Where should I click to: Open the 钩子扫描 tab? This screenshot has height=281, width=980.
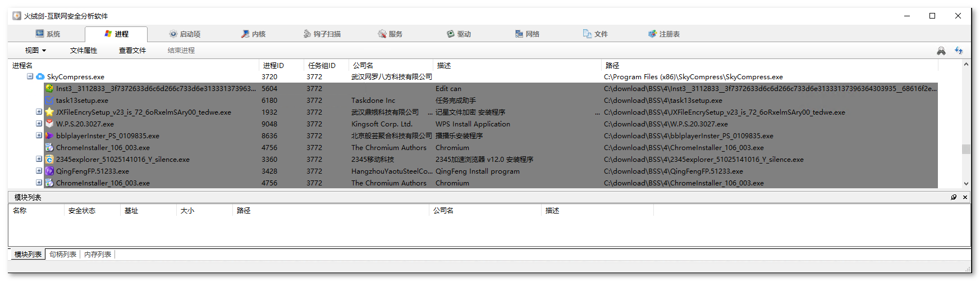[322, 34]
